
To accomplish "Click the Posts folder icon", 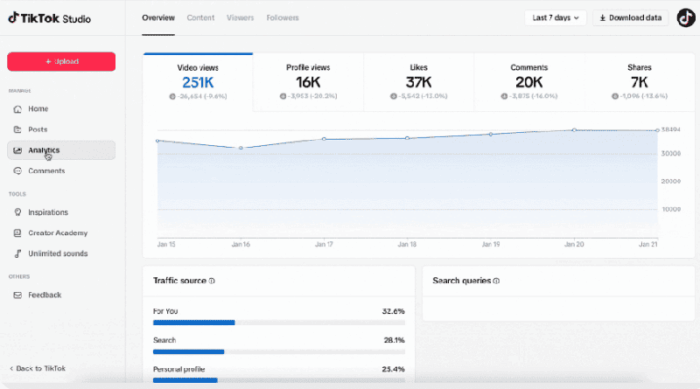I will [17, 130].
